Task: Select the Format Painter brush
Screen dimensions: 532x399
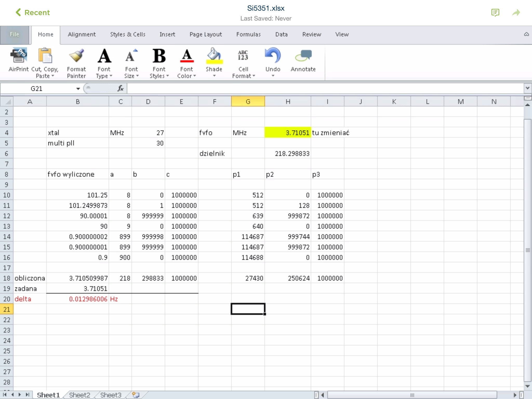Action: [x=76, y=56]
